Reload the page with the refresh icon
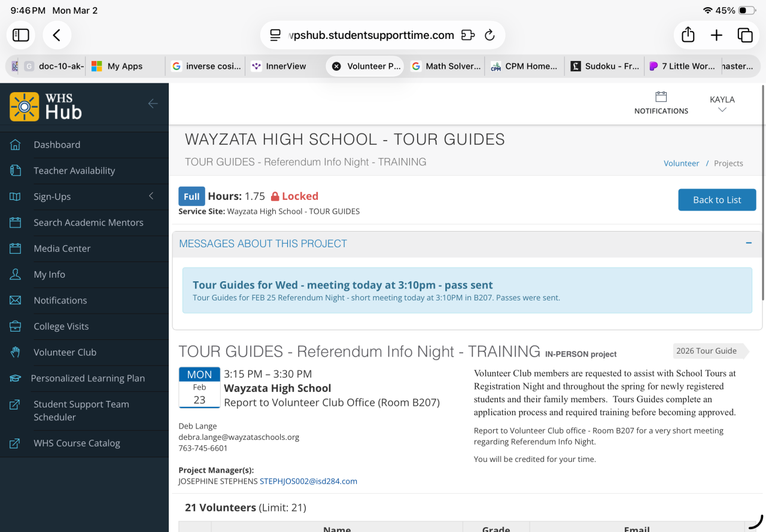Viewport: 766px width, 532px height. tap(490, 35)
